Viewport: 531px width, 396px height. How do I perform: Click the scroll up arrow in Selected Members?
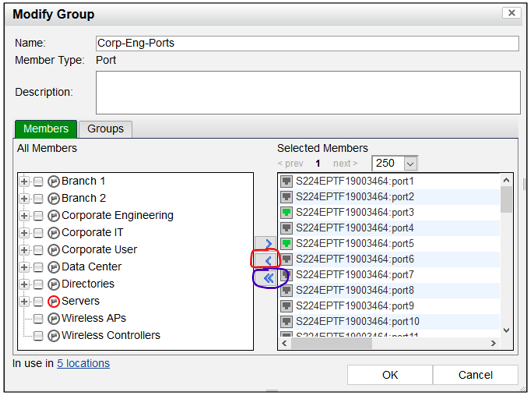pos(506,180)
